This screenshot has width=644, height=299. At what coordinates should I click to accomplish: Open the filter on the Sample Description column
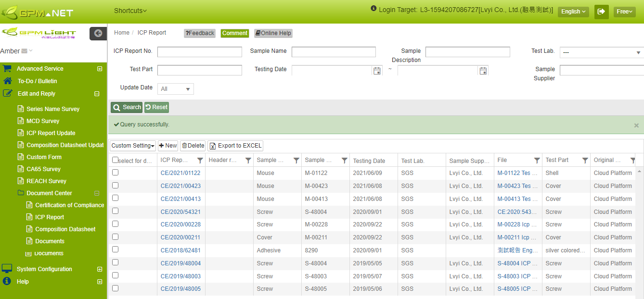(x=345, y=161)
